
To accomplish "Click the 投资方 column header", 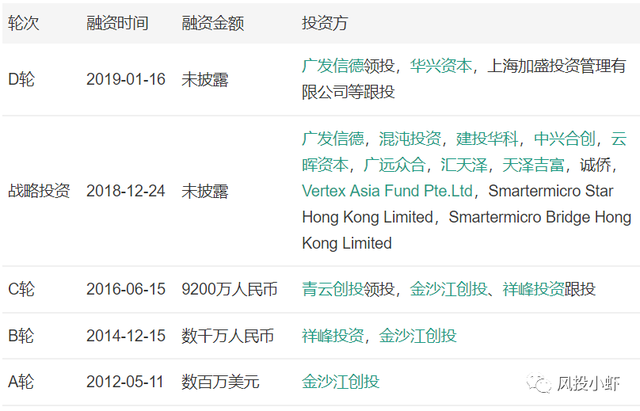I will (x=325, y=23).
